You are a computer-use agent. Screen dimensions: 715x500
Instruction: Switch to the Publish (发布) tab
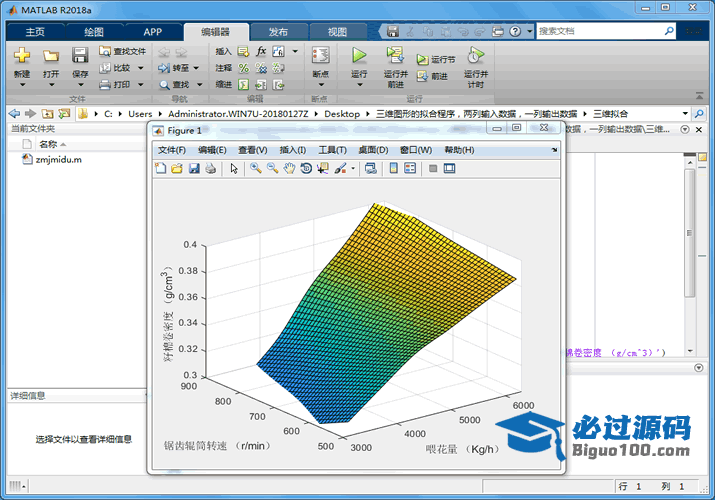[x=278, y=32]
